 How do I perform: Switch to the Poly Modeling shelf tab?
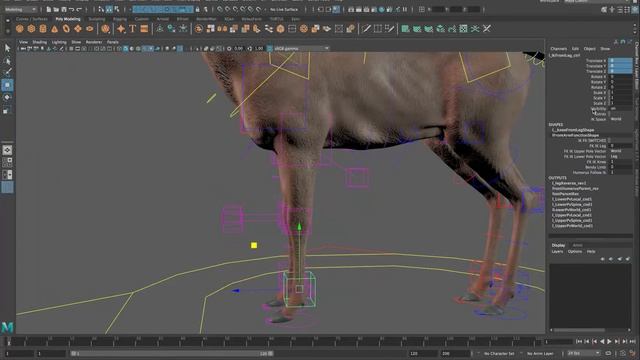point(68,19)
